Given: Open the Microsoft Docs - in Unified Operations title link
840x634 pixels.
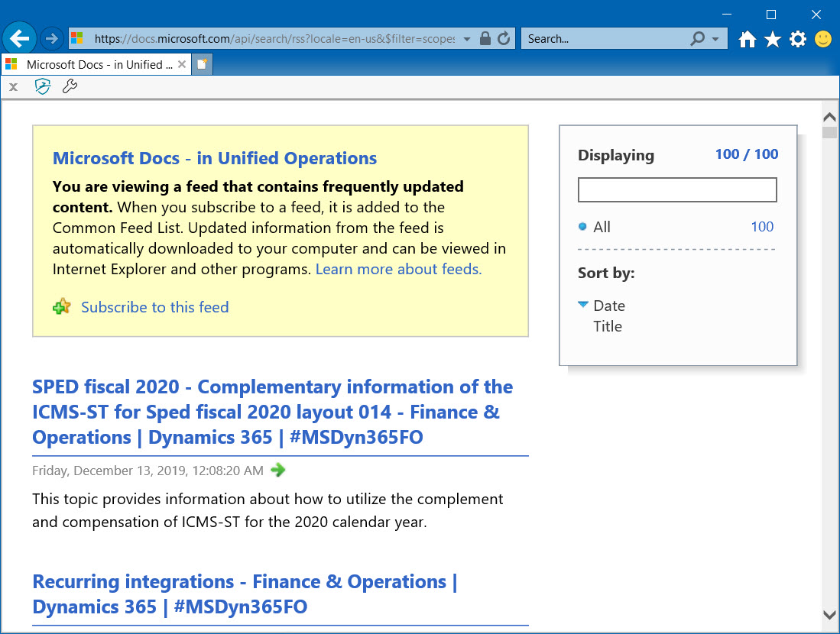Looking at the screenshot, I should [215, 159].
